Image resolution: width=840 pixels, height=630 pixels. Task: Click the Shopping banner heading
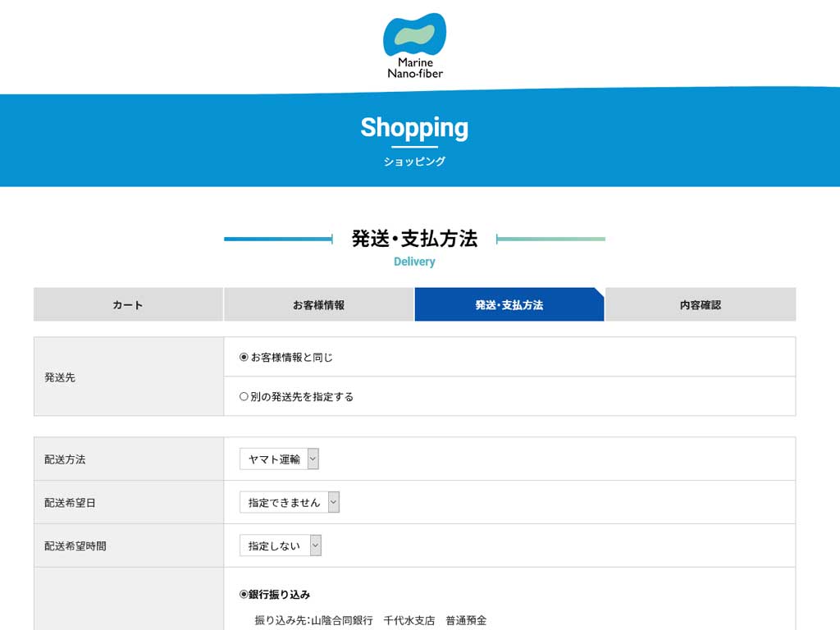[x=414, y=128]
